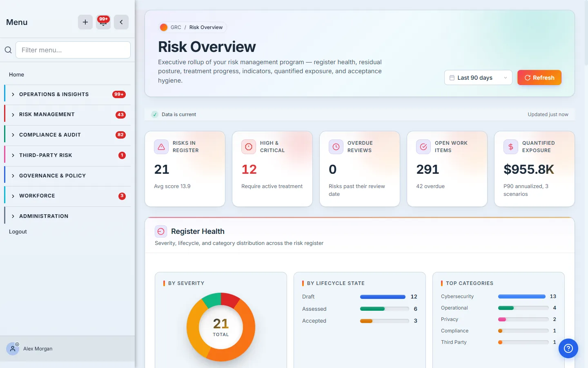Image resolution: width=588 pixels, height=368 pixels.
Task: Click the Updated just now text
Action: tap(548, 114)
